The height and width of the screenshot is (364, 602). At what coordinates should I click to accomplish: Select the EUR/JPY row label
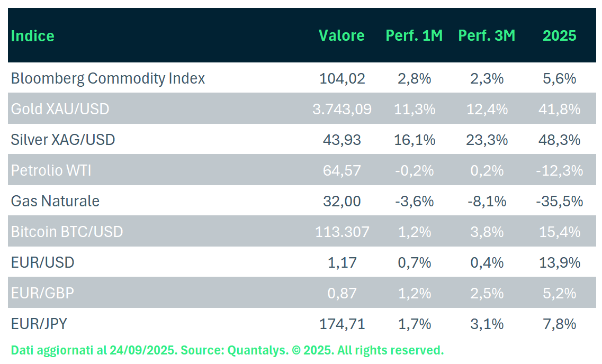coord(39,324)
